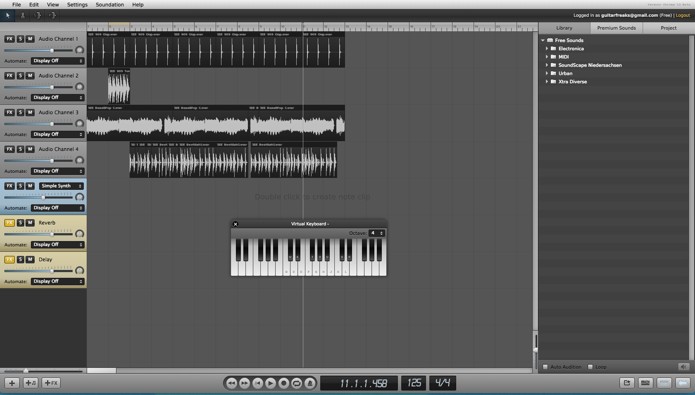Solo Audio Channel 1

point(20,39)
